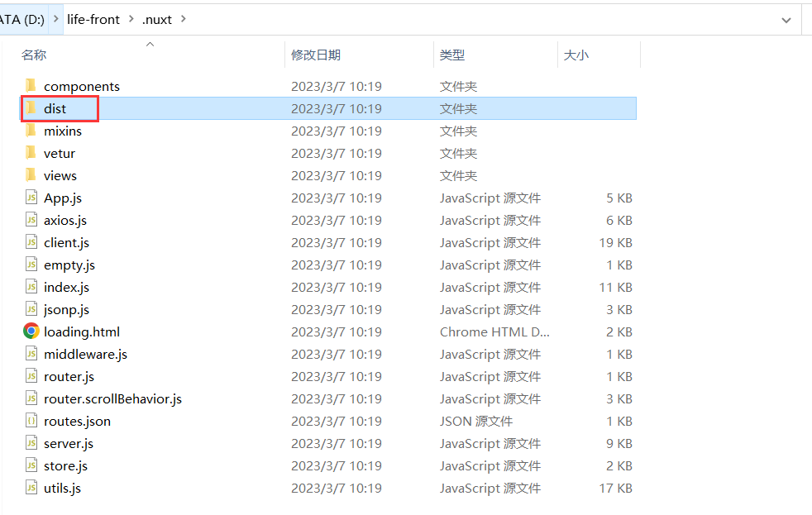Click the 11 KB size of index.js
Image resolution: width=812 pixels, height=515 pixels.
coord(615,288)
